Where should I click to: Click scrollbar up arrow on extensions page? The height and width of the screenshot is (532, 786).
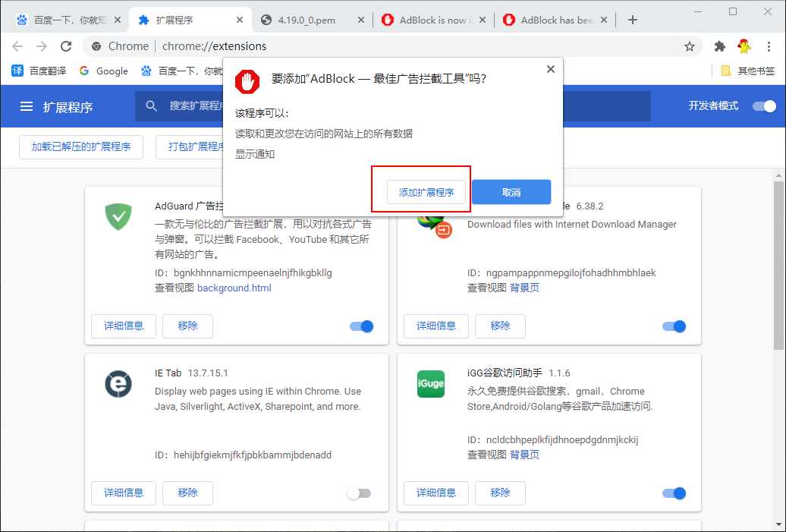[x=778, y=175]
